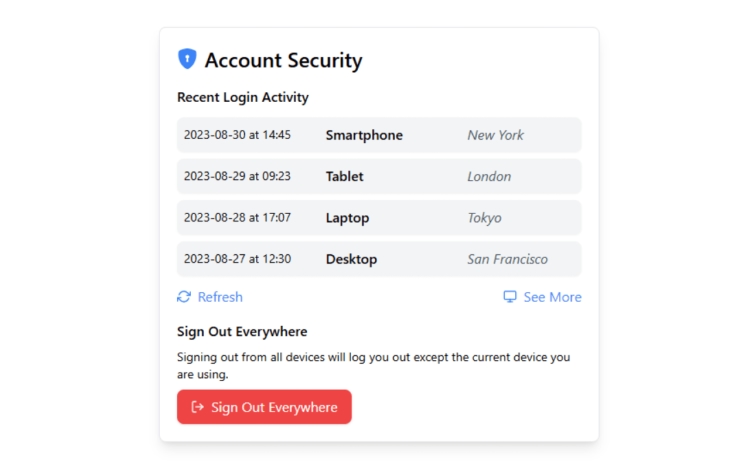Screen dimensions: 750x469
Task: Click the blue shield security icon
Action: tap(187, 59)
